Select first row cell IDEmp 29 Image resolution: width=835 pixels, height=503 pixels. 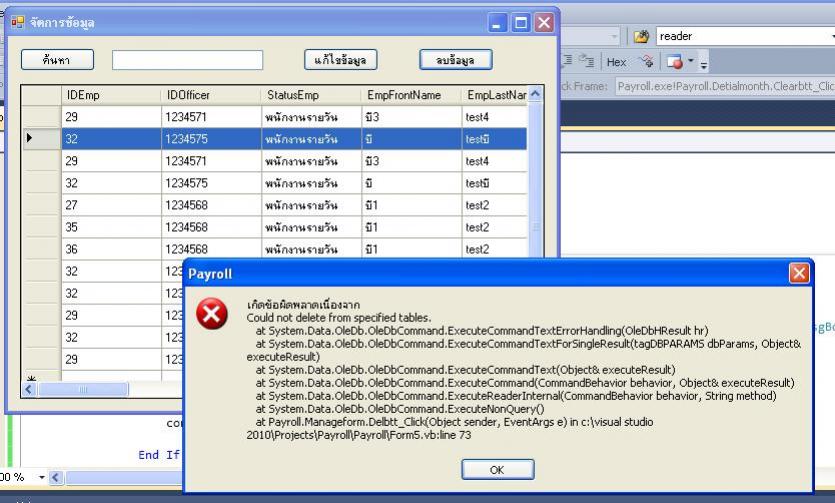click(x=111, y=117)
